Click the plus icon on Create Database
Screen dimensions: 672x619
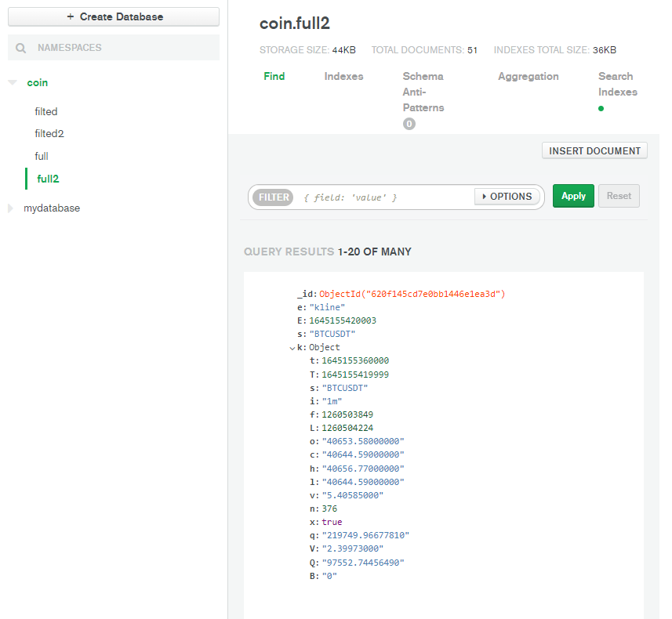tap(71, 16)
